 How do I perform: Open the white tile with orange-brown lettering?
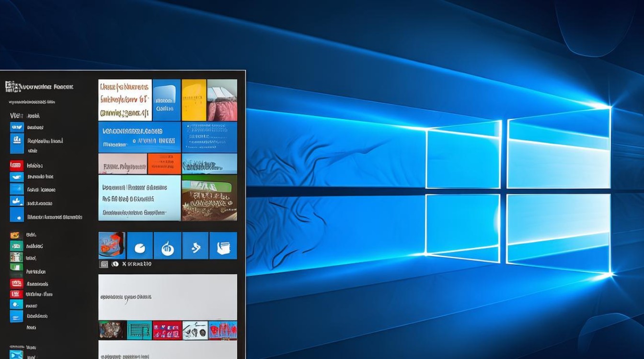pyautogui.click(x=125, y=100)
